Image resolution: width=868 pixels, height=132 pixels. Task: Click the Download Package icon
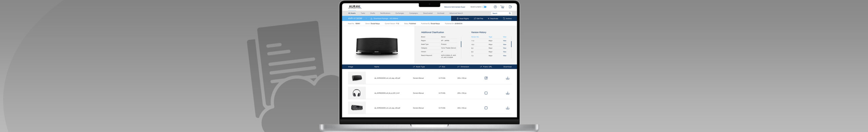pos(371,18)
